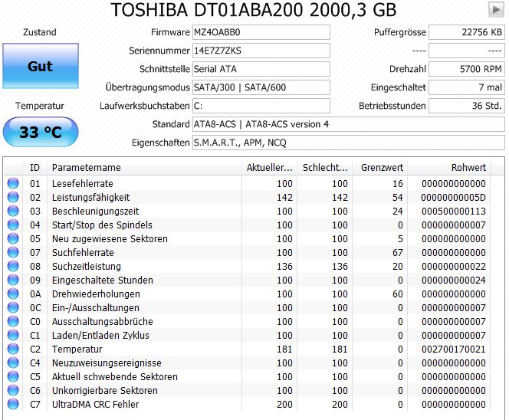
Task: Click the 33 °C temperature indicator
Action: 41,132
